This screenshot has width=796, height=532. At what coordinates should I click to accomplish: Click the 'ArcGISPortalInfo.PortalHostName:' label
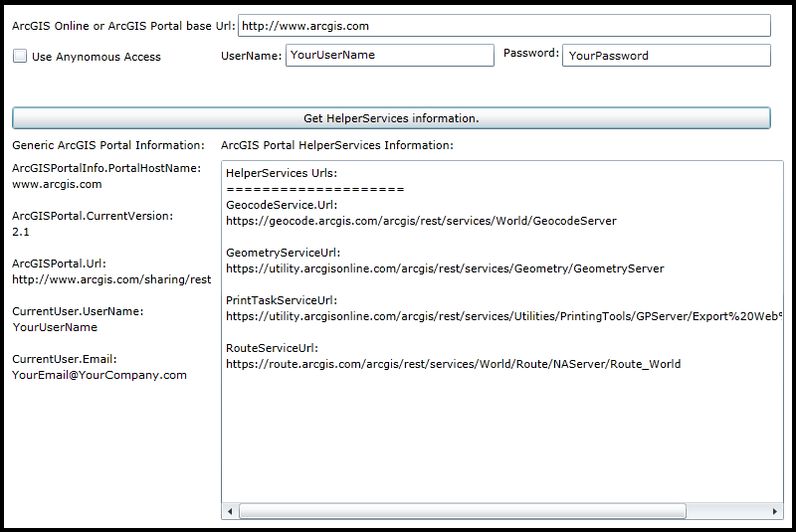(x=106, y=168)
